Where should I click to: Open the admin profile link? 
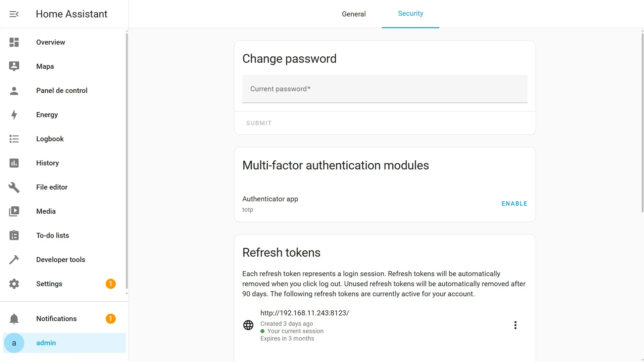[x=64, y=343]
